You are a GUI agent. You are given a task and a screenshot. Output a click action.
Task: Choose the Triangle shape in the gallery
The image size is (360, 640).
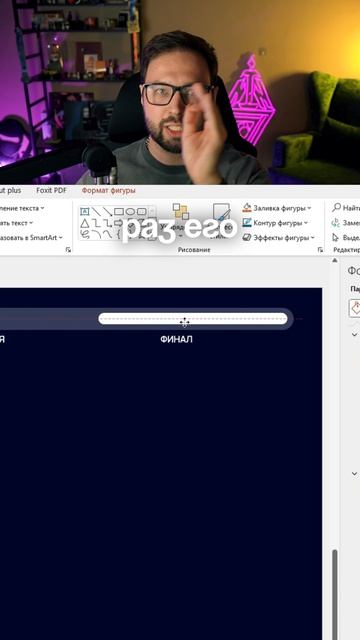pos(84,223)
